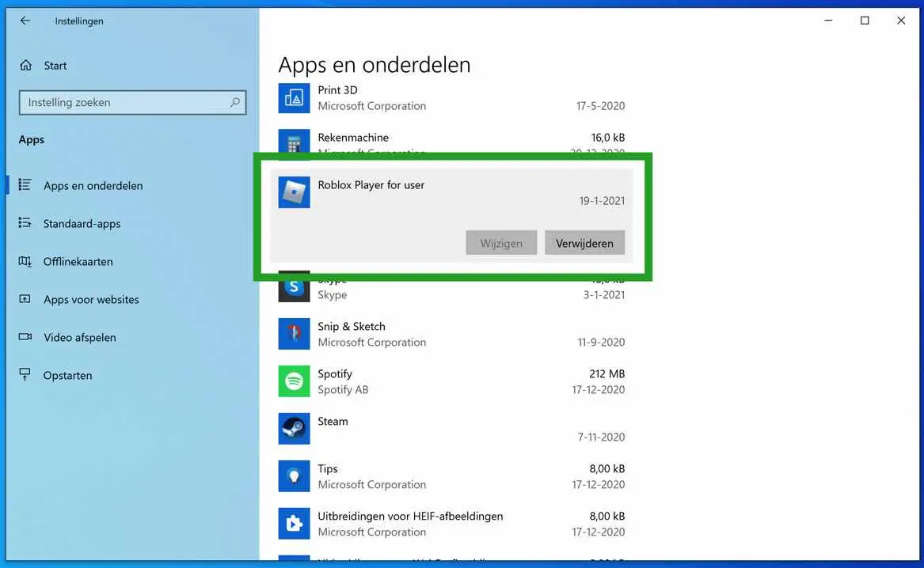
Task: Click the 16,0 kB Rekenmachine size
Action: (607, 137)
